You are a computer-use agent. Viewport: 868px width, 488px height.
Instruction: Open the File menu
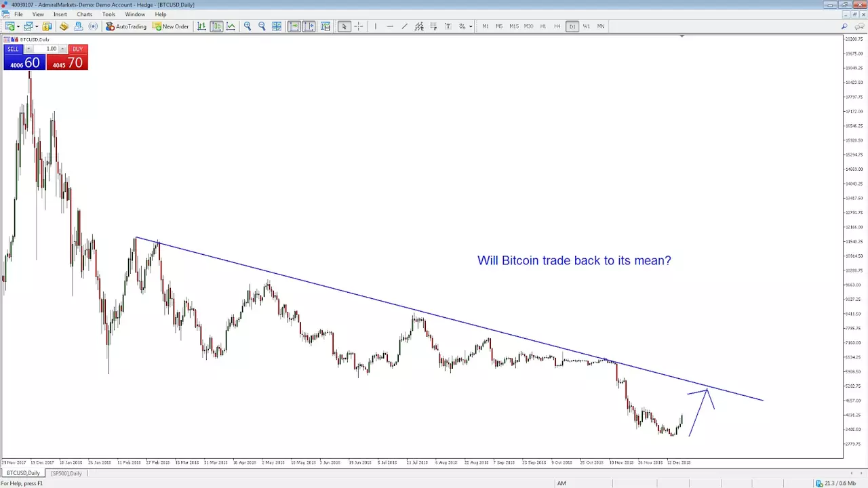pyautogui.click(x=19, y=14)
